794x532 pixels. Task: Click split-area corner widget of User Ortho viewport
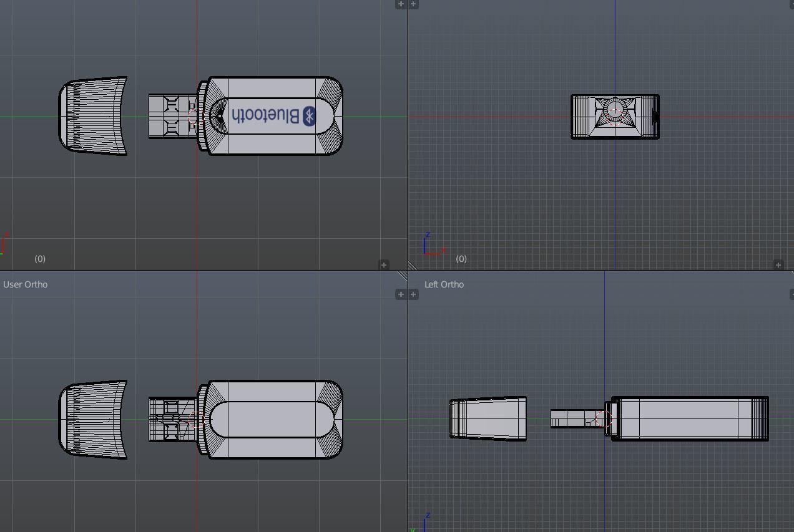pyautogui.click(x=402, y=275)
